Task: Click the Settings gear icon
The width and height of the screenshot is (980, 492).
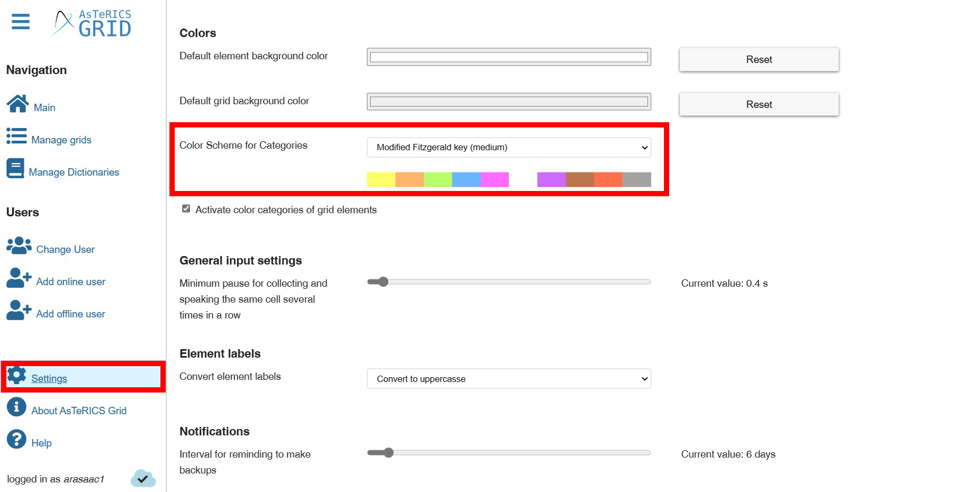Action: click(16, 375)
